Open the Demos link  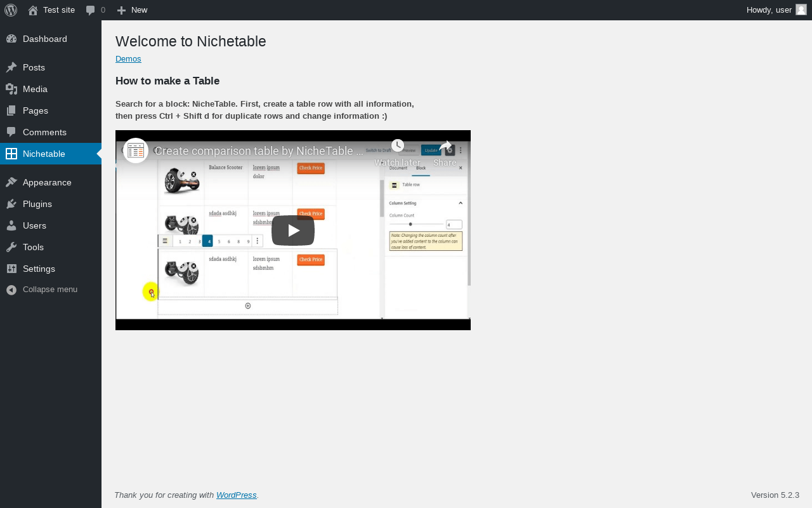128,59
